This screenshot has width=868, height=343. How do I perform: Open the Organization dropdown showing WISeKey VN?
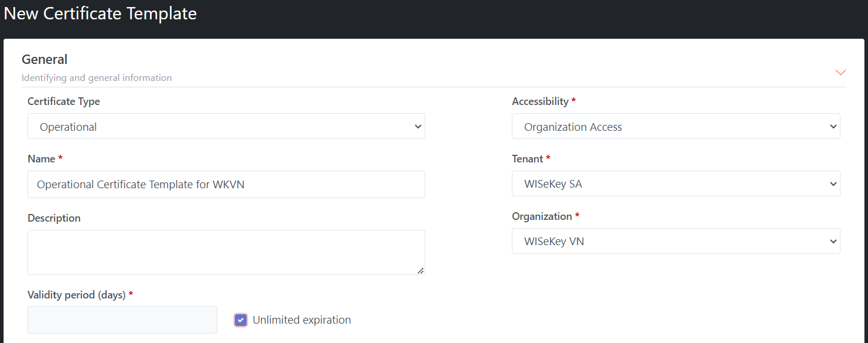(675, 242)
